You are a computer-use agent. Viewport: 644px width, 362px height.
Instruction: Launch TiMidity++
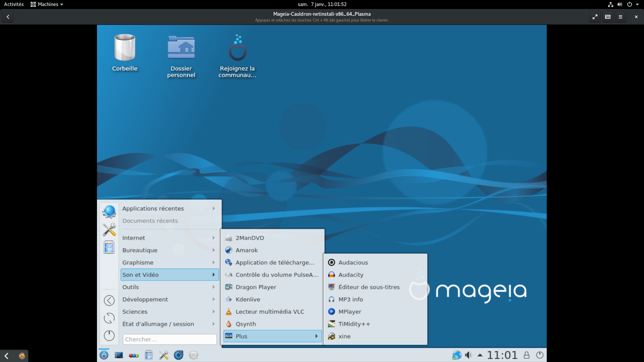coord(375,324)
